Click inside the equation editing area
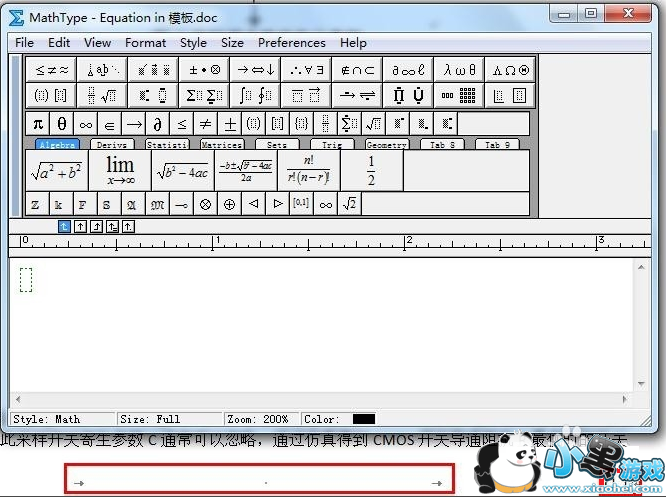Image resolution: width=666 pixels, height=497 pixels. coord(330,330)
